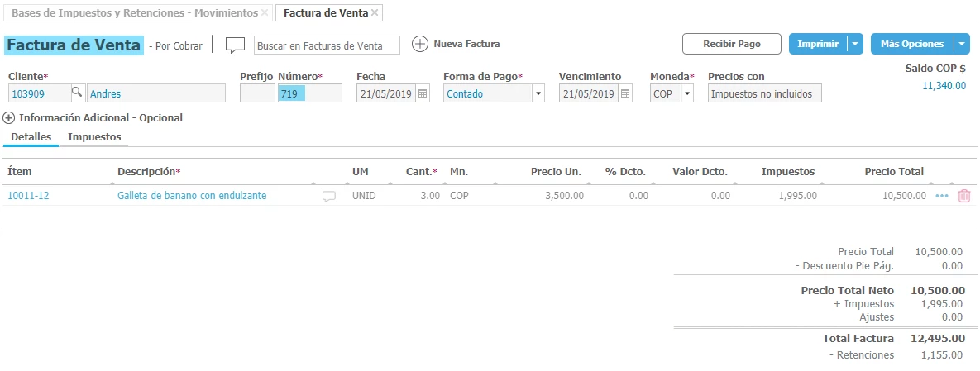Click the comment bubble icon beside Por Cobrar
The width and height of the screenshot is (980, 371).
[x=235, y=45]
